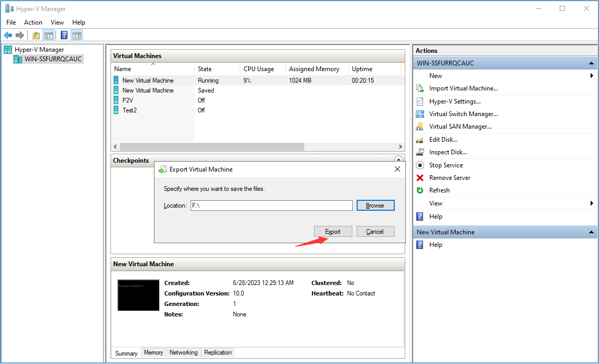Expand the View submenu arrow in Actions
The width and height of the screenshot is (599, 364).
[592, 203]
